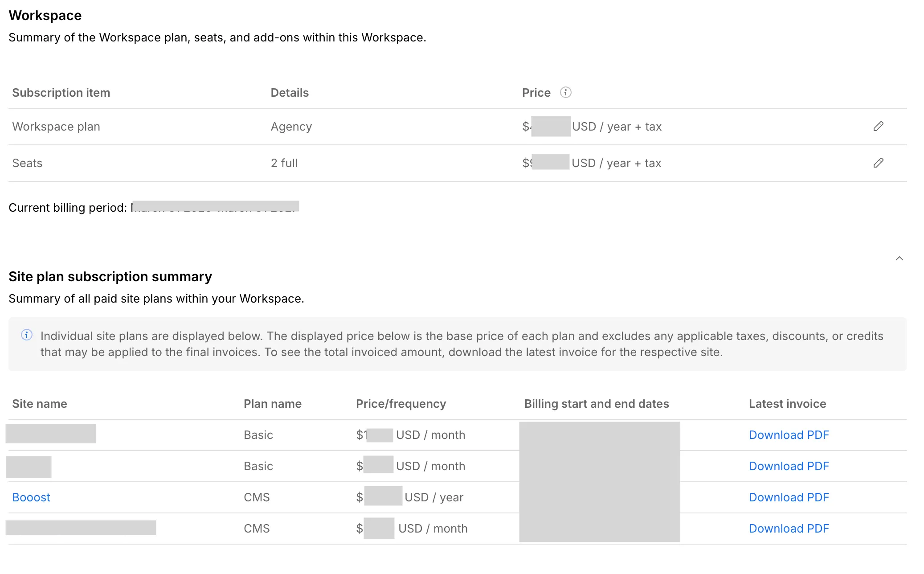Download PDF for the monthly CMS plan
The height and width of the screenshot is (574, 924).
789,529
